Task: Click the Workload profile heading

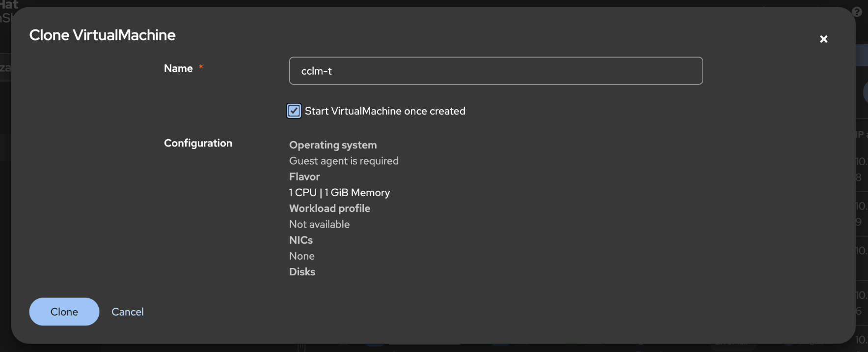Action: click(x=329, y=208)
